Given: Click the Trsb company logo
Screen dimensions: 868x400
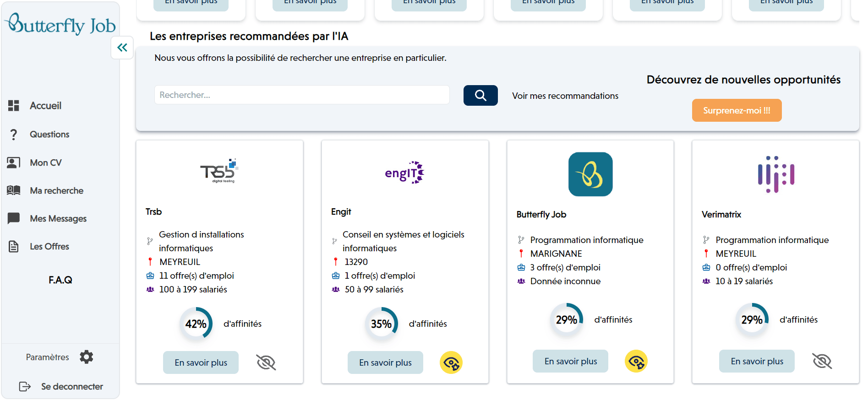Looking at the screenshot, I should point(219,171).
